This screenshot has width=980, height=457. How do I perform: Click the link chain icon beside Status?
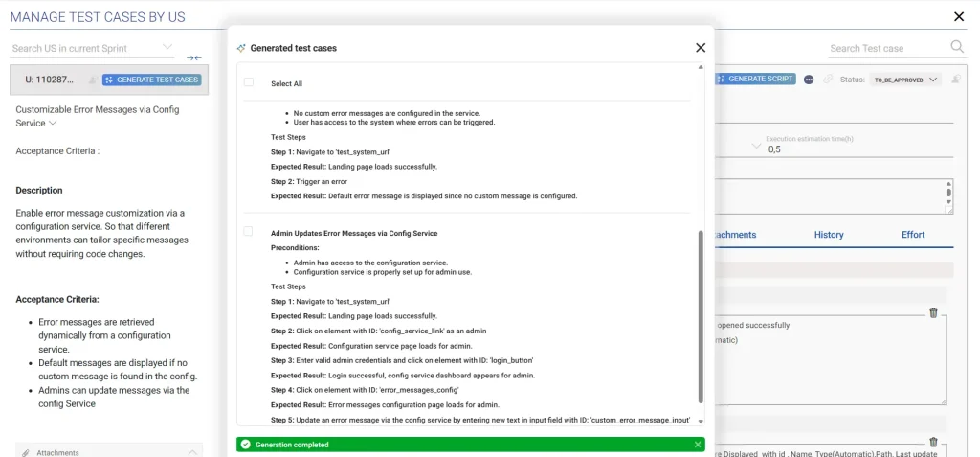point(828,80)
